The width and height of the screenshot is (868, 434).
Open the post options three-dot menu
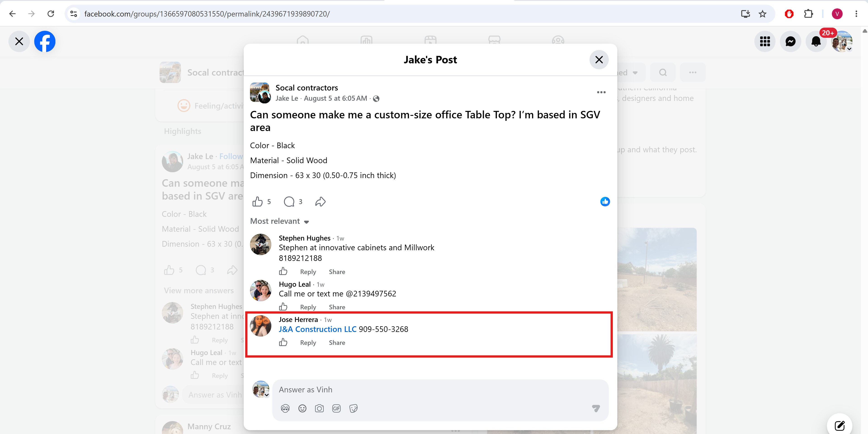point(601,92)
